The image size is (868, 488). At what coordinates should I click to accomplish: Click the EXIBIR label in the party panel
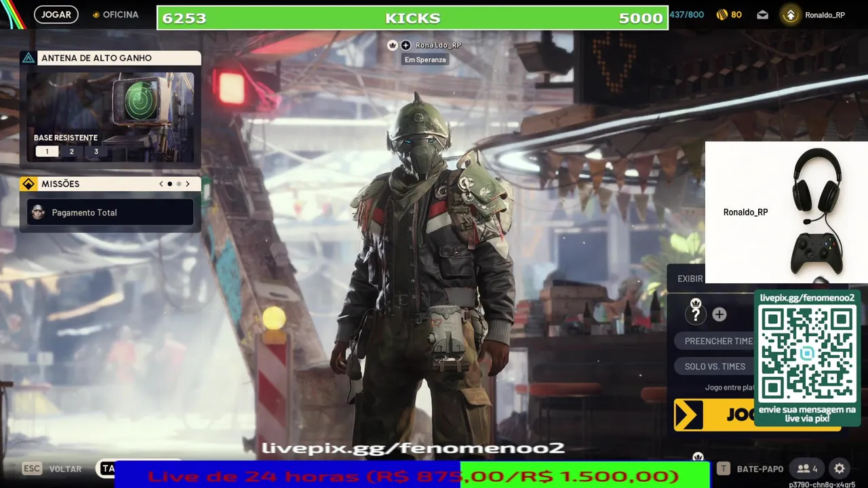[690, 279]
